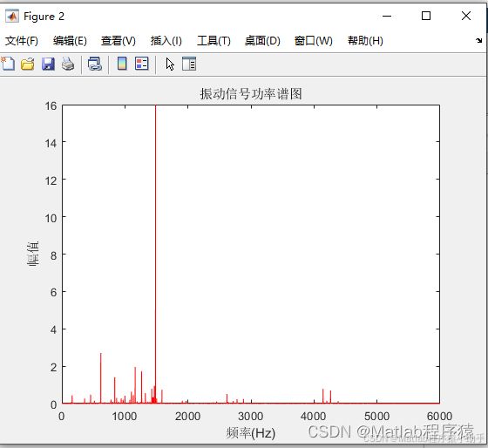Click the red peak near 600 Hz
488x448 pixels.
(101, 378)
